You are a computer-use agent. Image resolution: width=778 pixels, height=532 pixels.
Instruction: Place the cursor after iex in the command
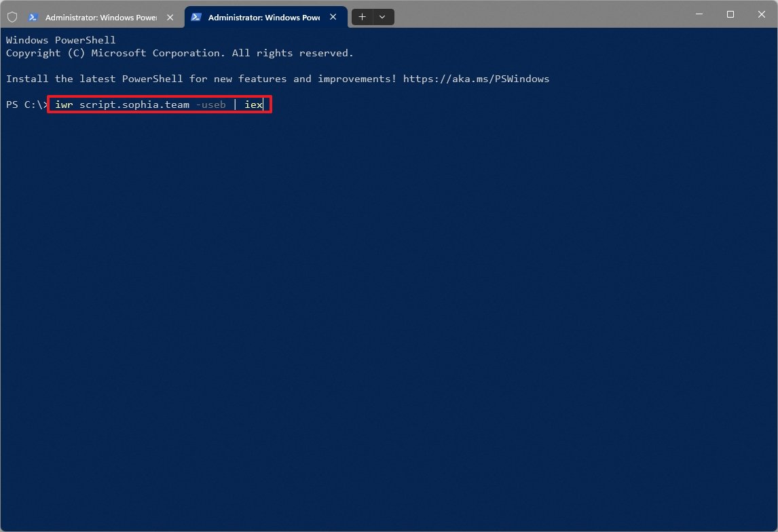coord(262,104)
